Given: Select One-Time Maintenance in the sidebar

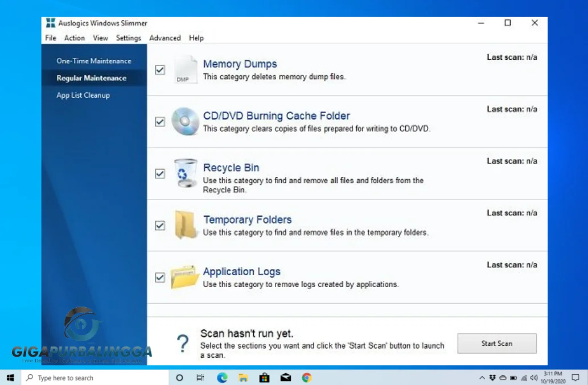Looking at the screenshot, I should [x=93, y=61].
